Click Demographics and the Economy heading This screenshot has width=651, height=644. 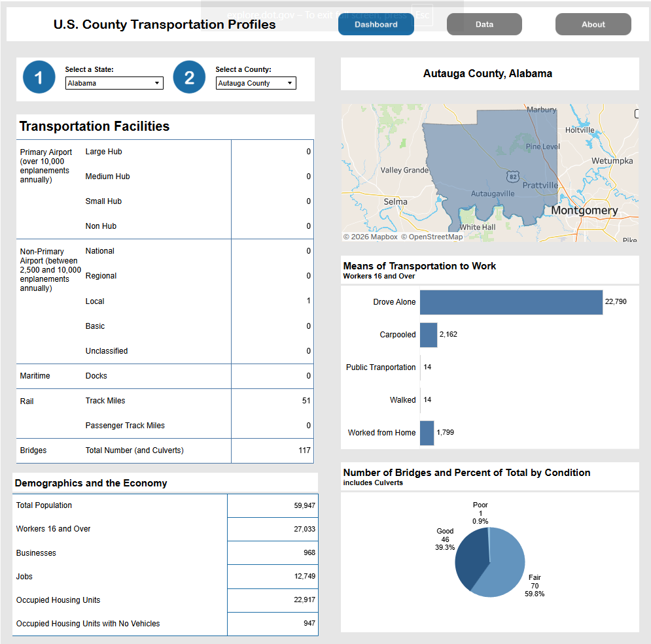(91, 483)
